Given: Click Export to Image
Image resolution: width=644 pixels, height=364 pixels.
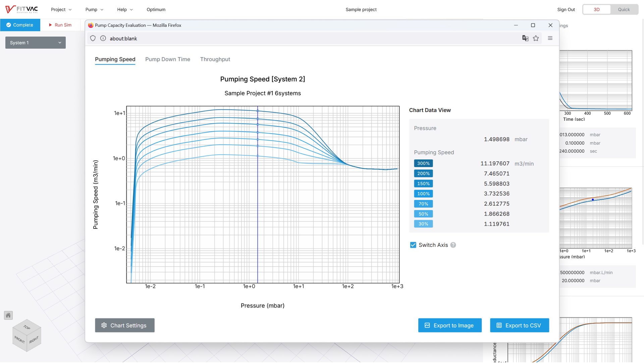Looking at the screenshot, I should click(x=450, y=325).
